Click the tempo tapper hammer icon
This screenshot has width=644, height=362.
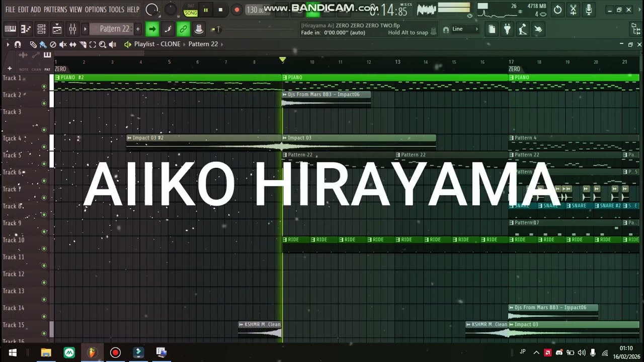[x=523, y=29]
